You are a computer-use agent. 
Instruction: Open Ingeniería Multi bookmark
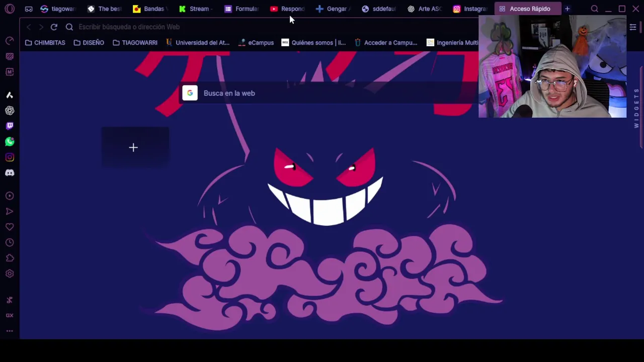(452, 43)
